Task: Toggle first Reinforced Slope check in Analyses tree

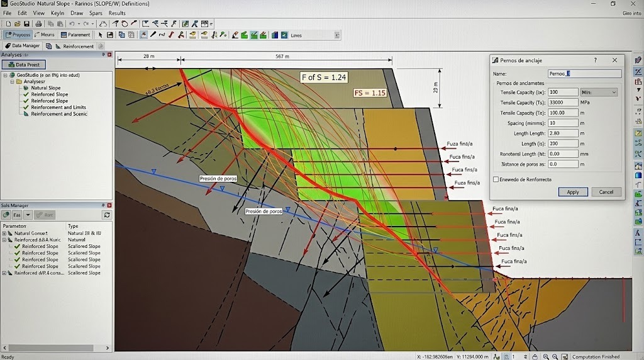Action: point(26,94)
